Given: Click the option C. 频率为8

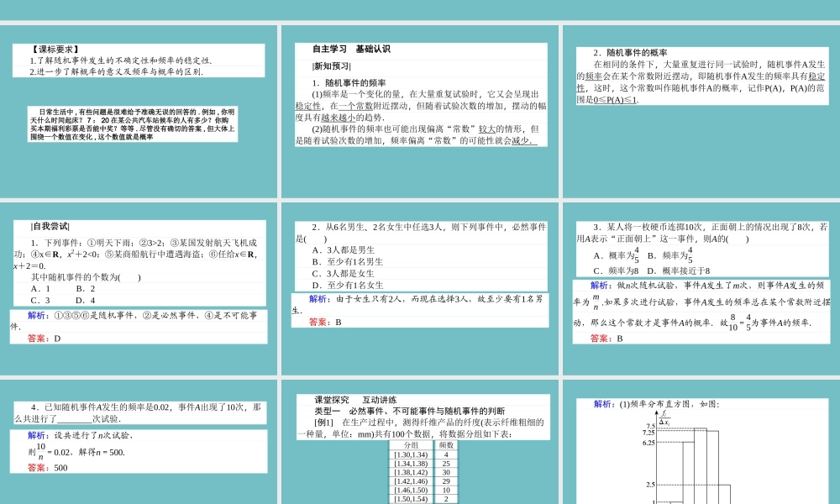Looking at the screenshot, I should (616, 271).
